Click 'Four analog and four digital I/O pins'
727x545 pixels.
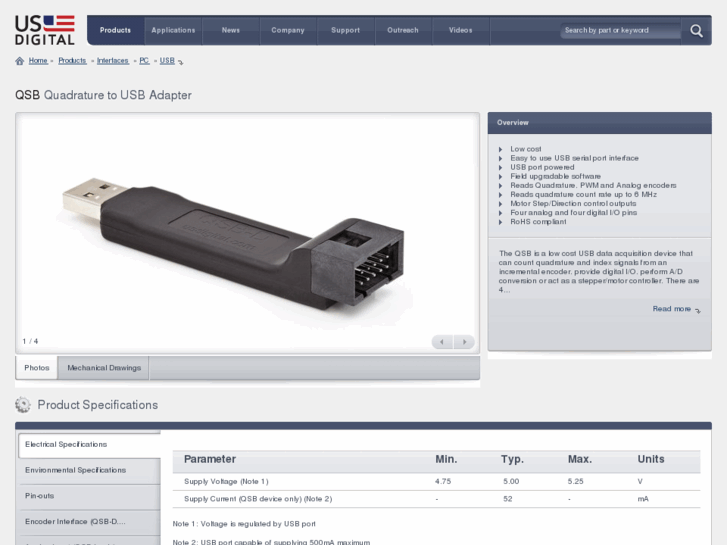574,213
